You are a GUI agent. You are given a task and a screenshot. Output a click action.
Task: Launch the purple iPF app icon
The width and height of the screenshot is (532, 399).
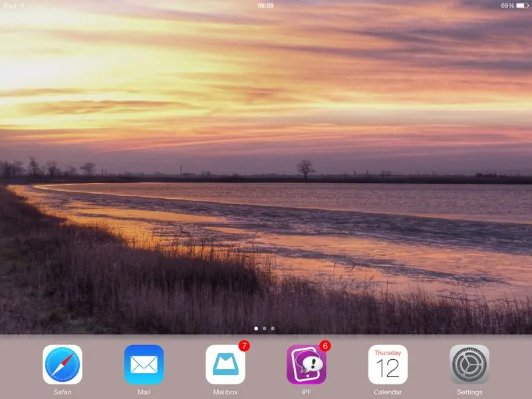(x=307, y=364)
